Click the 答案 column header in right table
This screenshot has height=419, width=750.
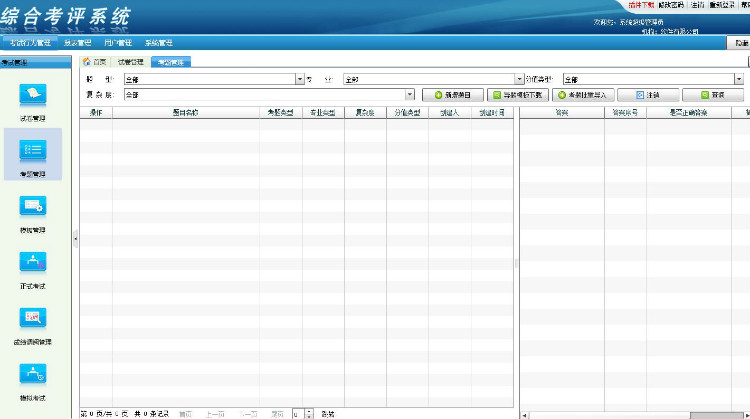[562, 113]
